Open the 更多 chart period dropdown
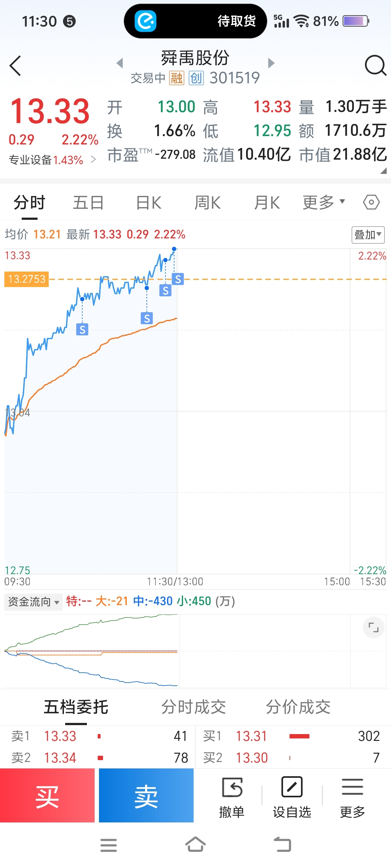This screenshot has width=391, height=868. click(324, 202)
